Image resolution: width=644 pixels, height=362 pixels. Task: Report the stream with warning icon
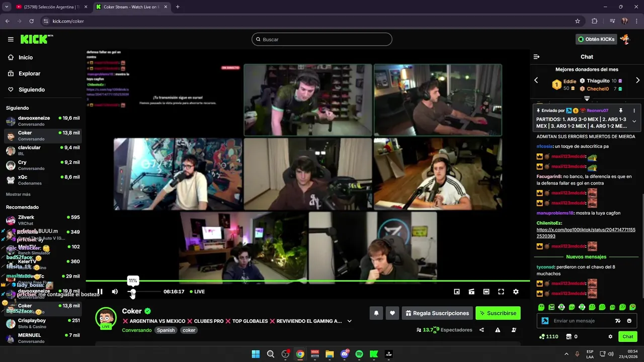(498, 330)
